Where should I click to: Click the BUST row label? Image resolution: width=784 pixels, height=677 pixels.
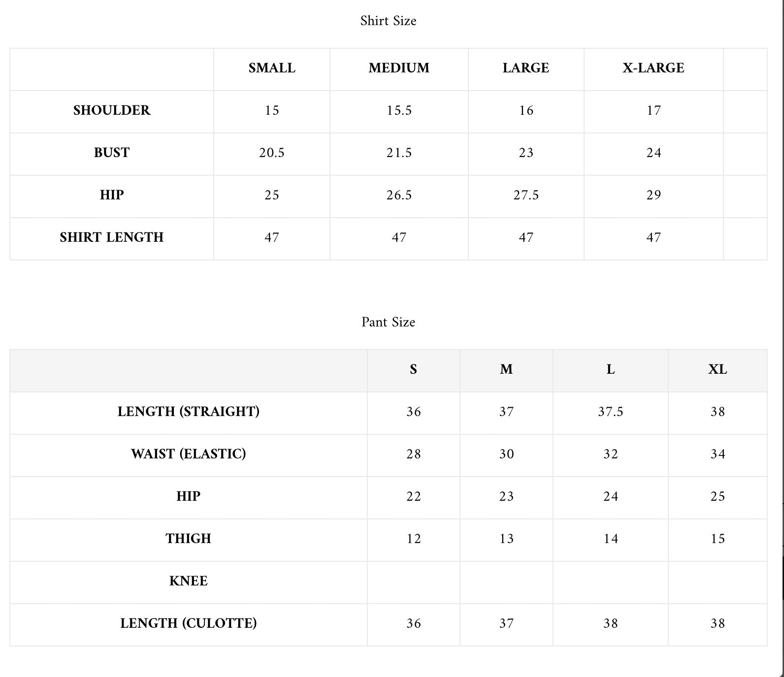pos(112,153)
